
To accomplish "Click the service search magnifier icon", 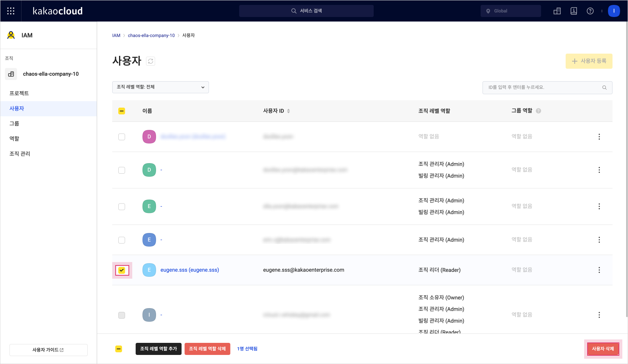I will pyautogui.click(x=294, y=11).
